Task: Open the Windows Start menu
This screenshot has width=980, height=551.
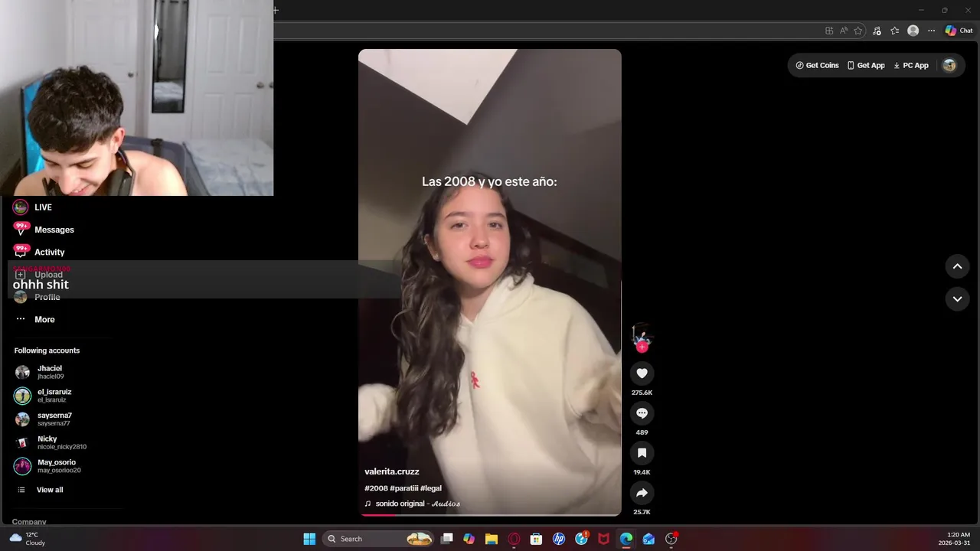Action: [309, 539]
